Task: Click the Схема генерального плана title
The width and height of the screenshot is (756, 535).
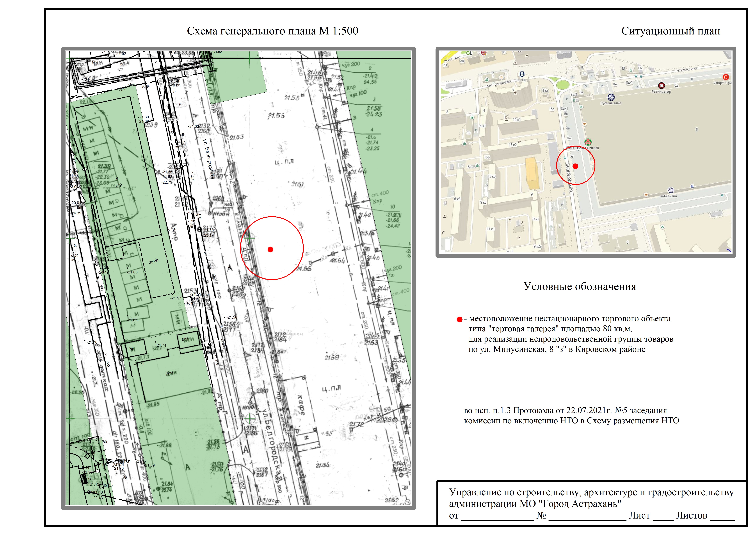Action: coord(272,31)
